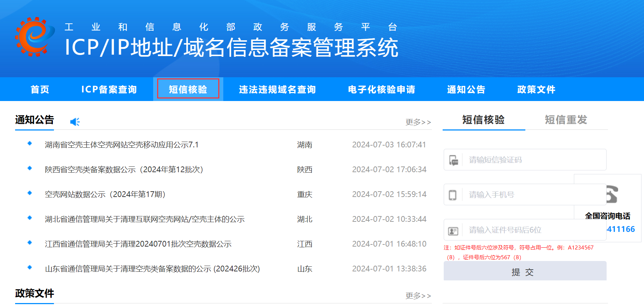644x307 pixels.
Task: Click the ID card icon in form
Action: (453, 230)
